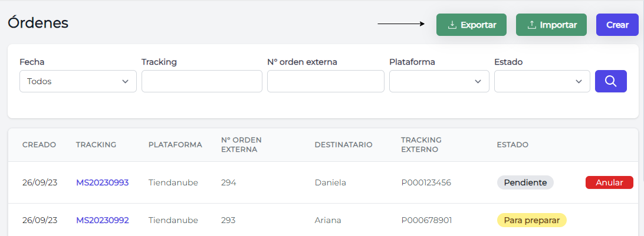Open tracking link MS20230992

[102, 220]
